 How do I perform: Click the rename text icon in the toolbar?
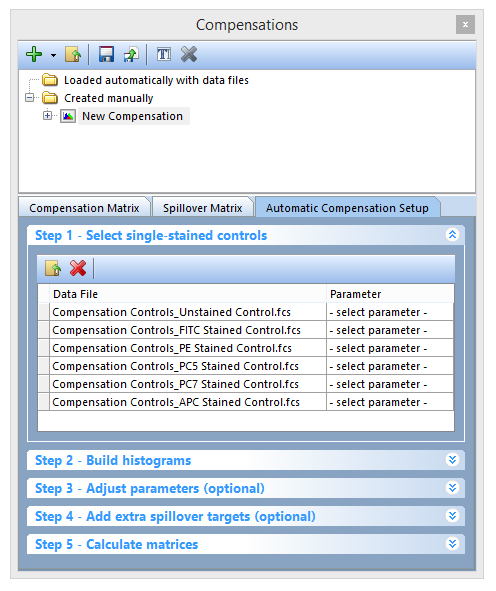164,54
